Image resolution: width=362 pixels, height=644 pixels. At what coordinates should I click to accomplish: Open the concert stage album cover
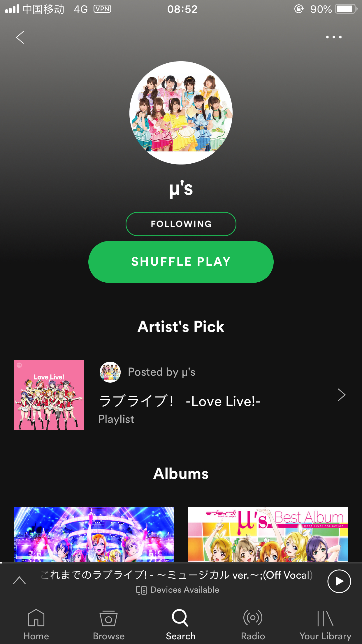(94, 534)
